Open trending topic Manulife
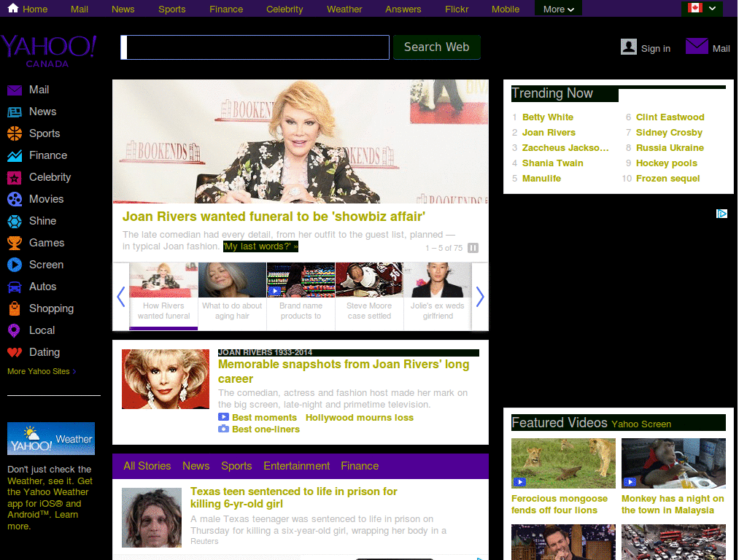This screenshot has width=747, height=560. (x=541, y=179)
